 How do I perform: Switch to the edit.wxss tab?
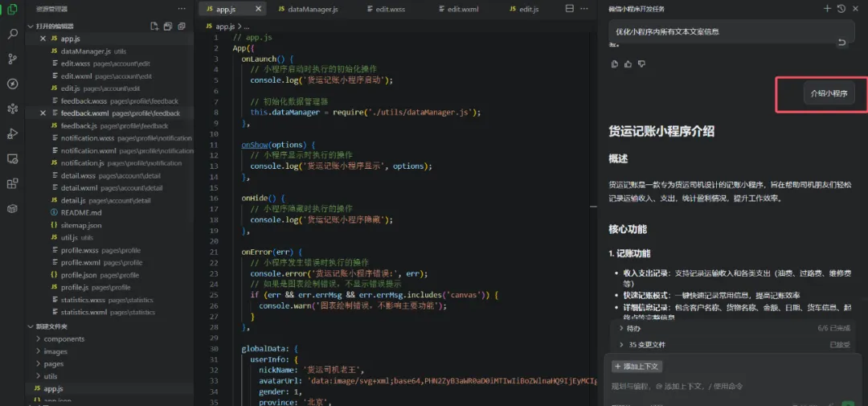click(x=386, y=9)
